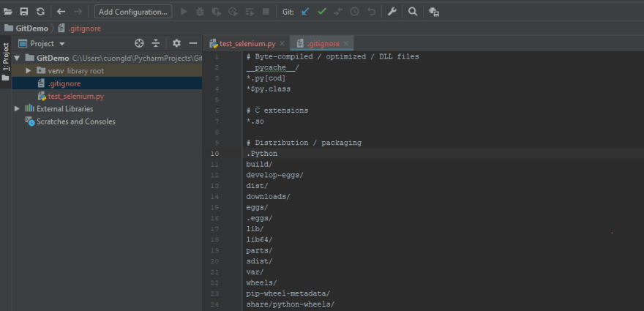644x311 pixels.
Task: Click the '# Distribution / packaging' comment
Action: coord(304,143)
